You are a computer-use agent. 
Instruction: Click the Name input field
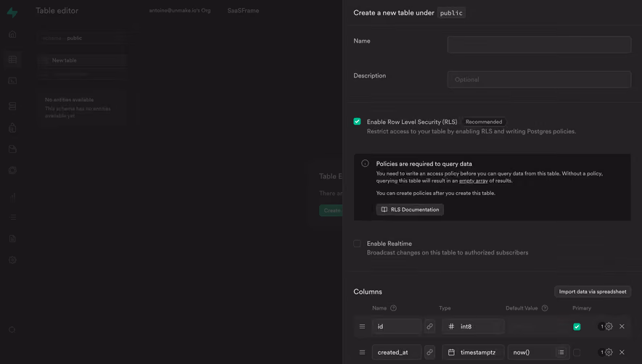[539, 45]
